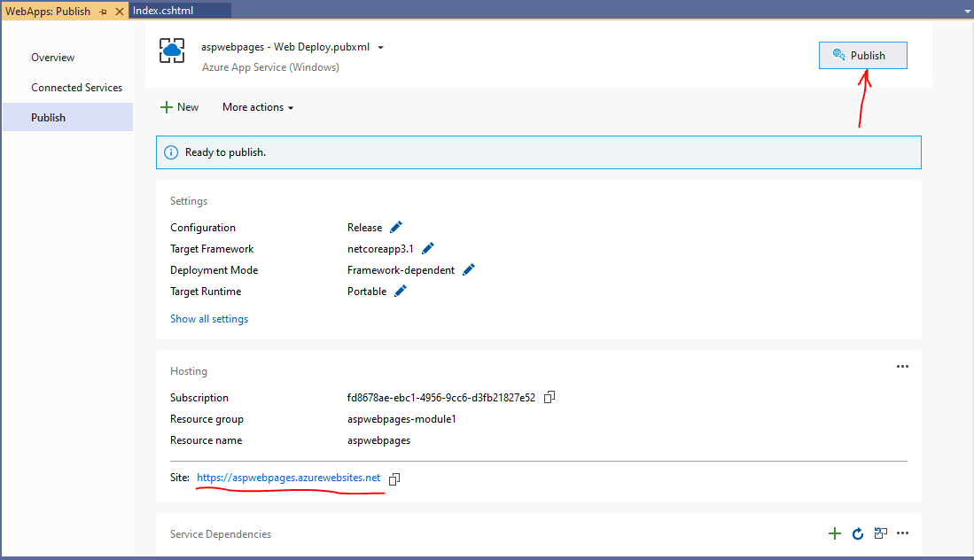Click the subscription ID text
Image resolution: width=974 pixels, height=560 pixels.
click(441, 397)
